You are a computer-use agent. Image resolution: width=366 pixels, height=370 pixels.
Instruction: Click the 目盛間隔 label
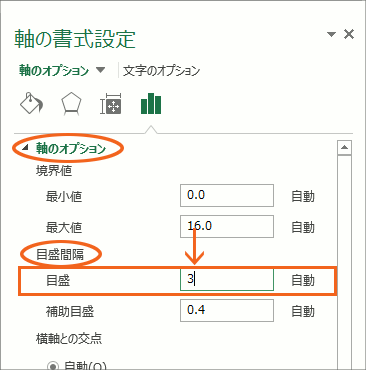tap(60, 255)
